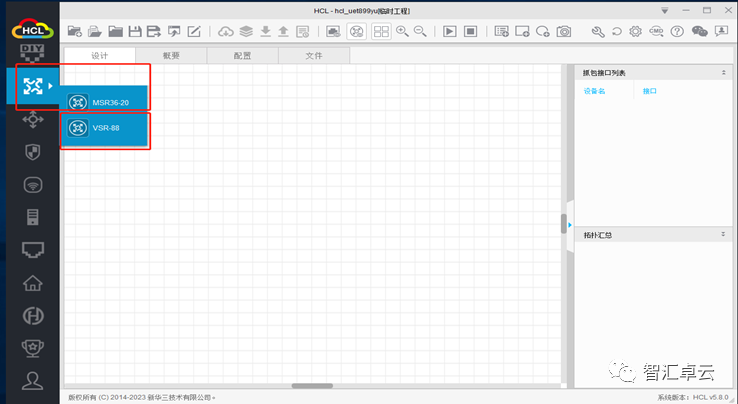Image resolution: width=738 pixels, height=404 pixels.
Task: Collapse right side panel via blue arrow
Action: (x=570, y=225)
